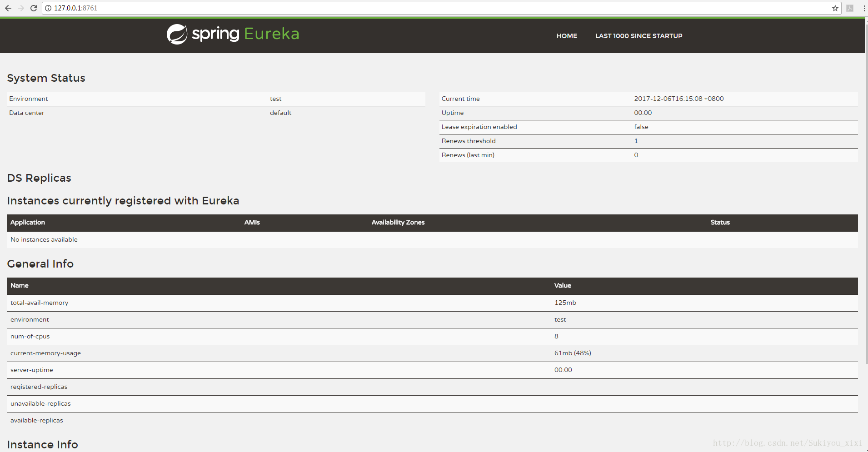
Task: Click the Instance Info heading
Action: coord(42,445)
